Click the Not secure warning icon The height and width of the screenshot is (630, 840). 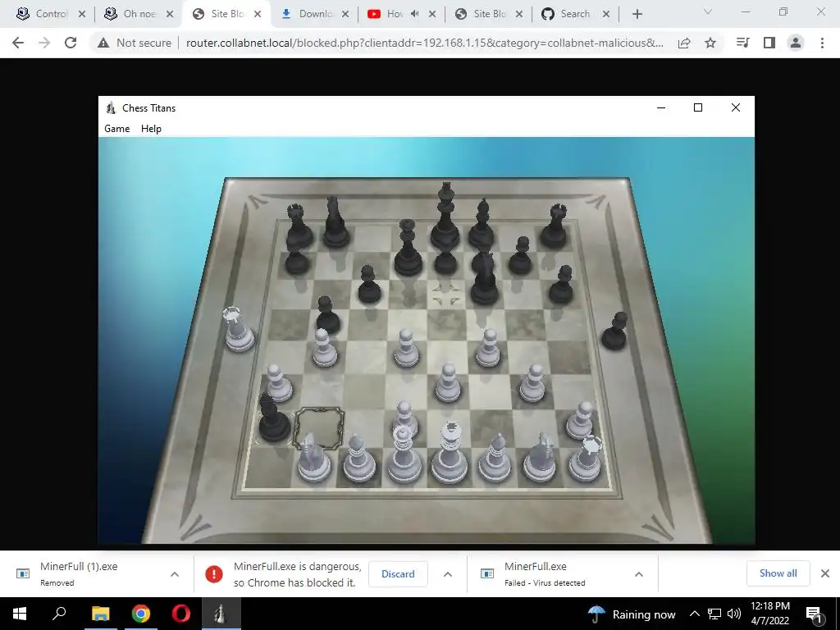click(x=103, y=43)
